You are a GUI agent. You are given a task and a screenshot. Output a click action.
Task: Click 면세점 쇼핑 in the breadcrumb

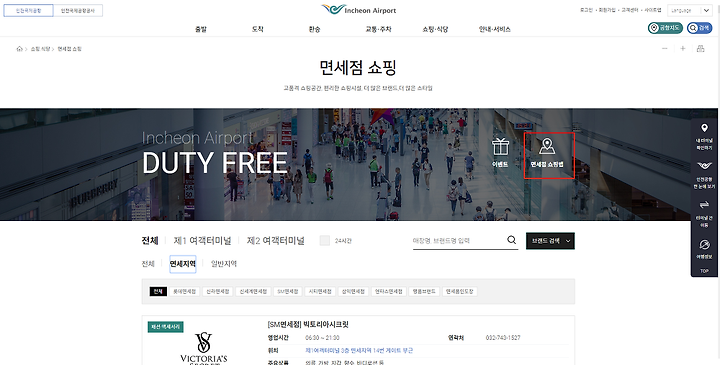[x=69, y=49]
